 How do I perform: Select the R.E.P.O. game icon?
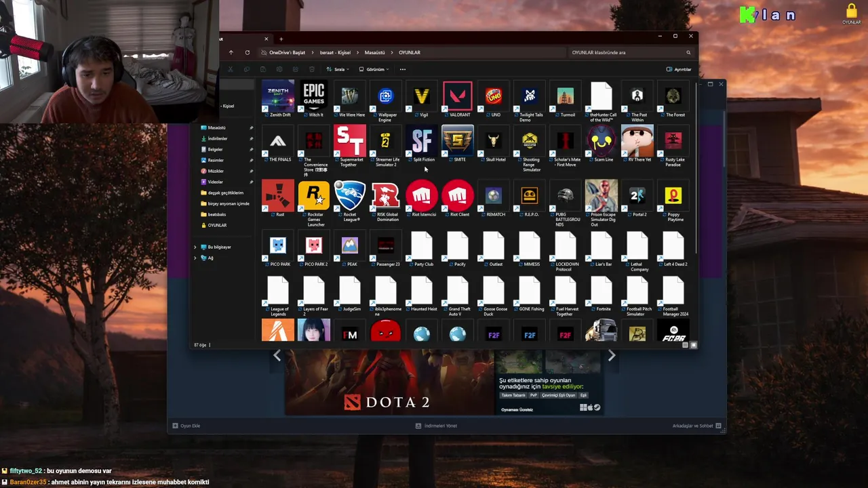pos(530,199)
